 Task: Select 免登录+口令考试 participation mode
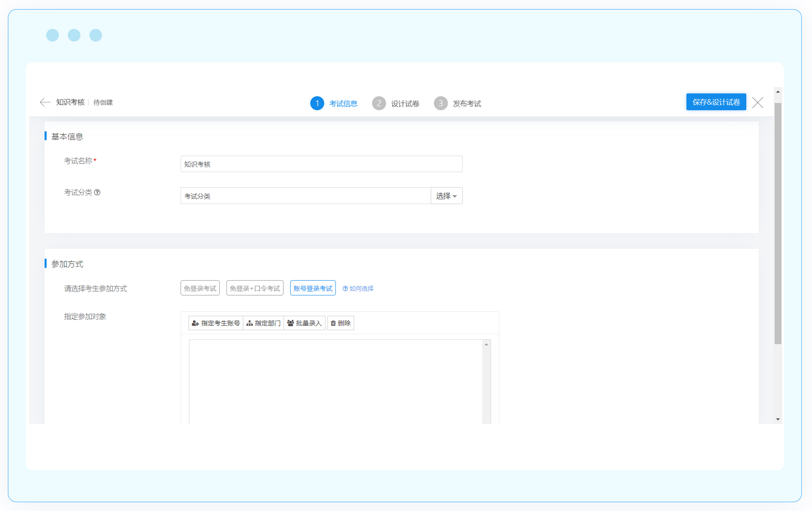(255, 288)
